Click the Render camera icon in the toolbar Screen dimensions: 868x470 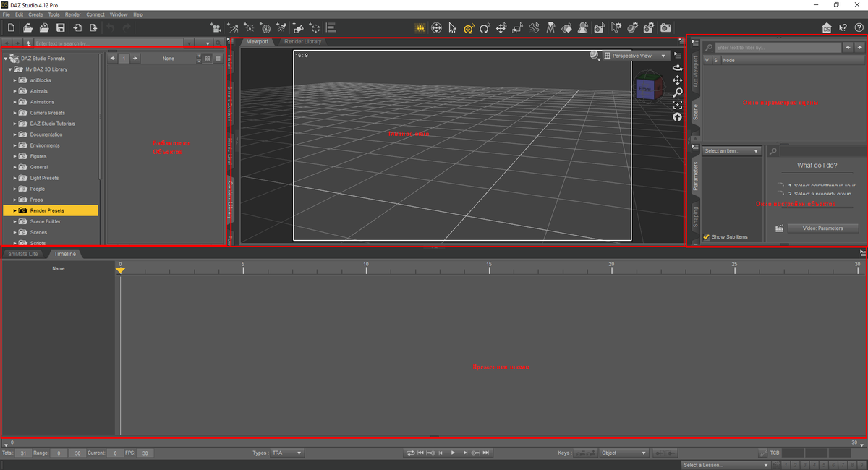point(665,27)
